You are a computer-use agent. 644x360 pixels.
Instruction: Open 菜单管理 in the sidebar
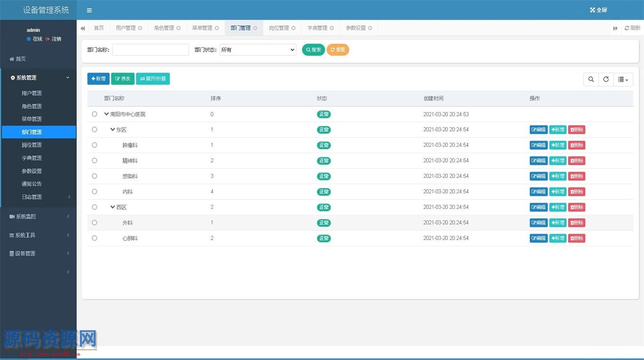(x=32, y=119)
